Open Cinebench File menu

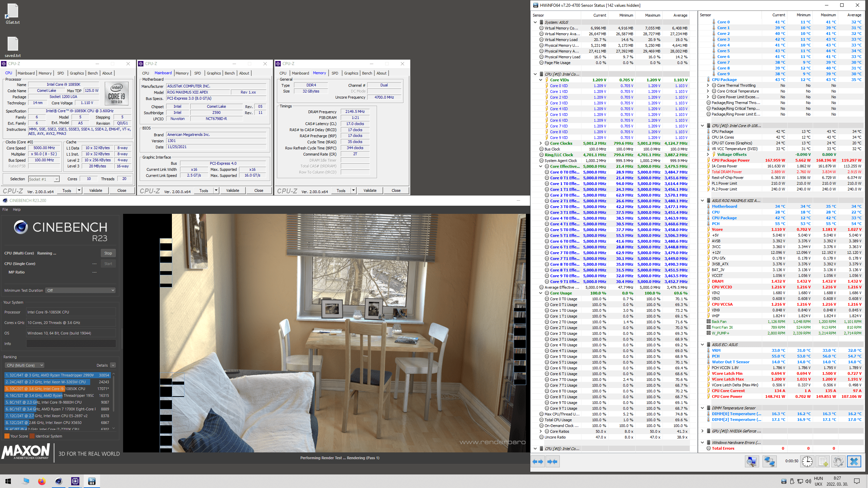click(x=5, y=209)
